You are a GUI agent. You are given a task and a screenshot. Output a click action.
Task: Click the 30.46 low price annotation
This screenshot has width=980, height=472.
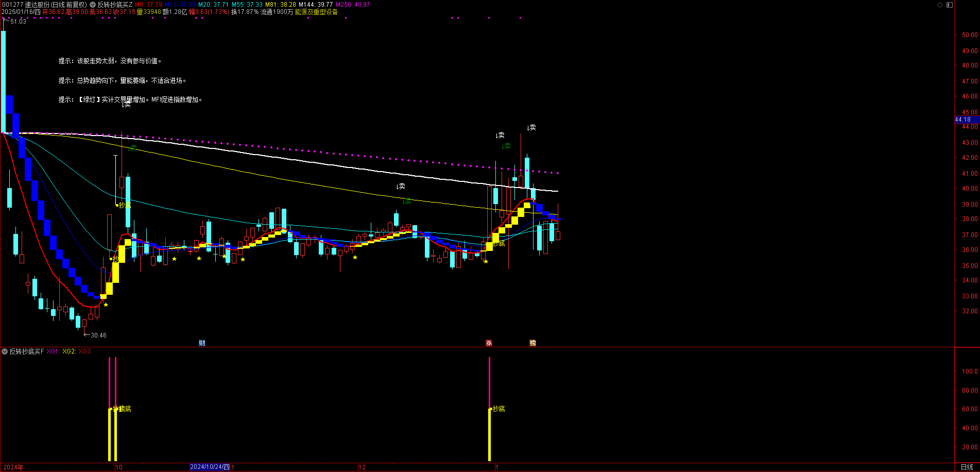click(x=98, y=335)
